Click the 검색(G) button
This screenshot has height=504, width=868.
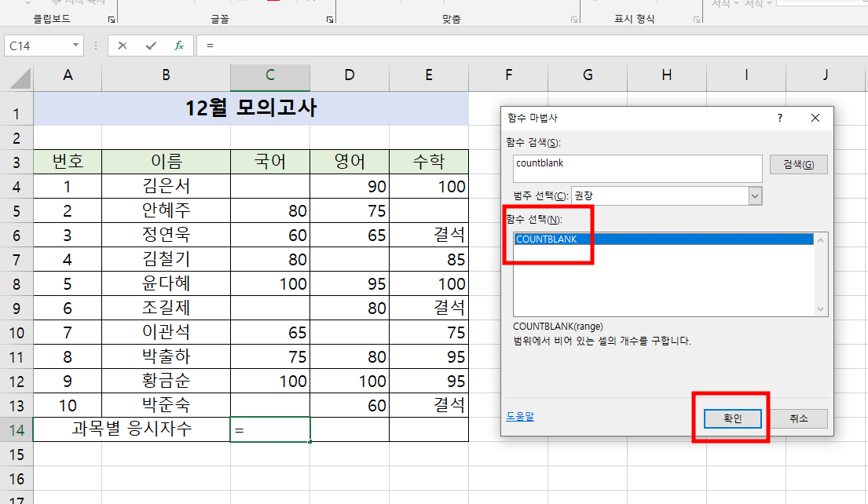click(798, 164)
